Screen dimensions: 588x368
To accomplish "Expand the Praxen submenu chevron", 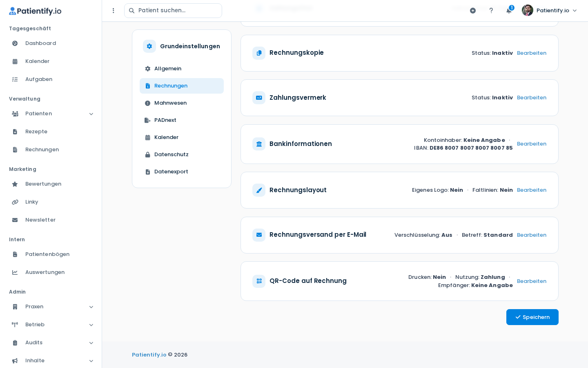I will point(91,307).
